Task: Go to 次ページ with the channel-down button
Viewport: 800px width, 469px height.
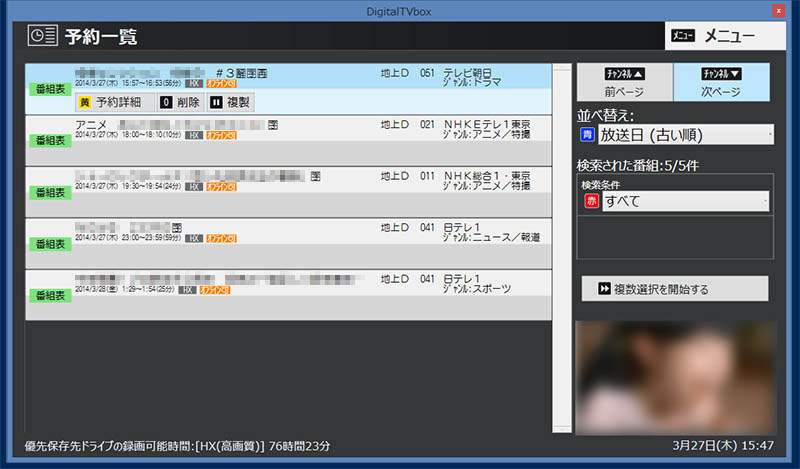Action: [x=721, y=82]
